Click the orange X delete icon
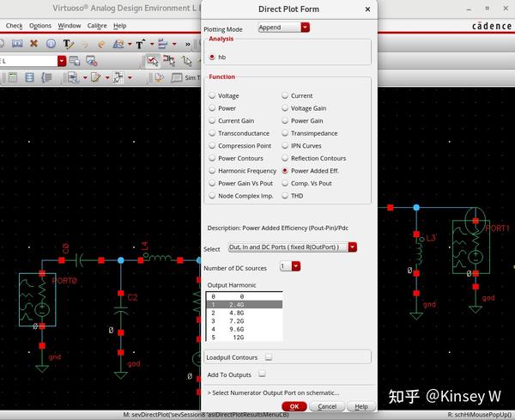Viewport: 515px width, 420px height. 33,43
